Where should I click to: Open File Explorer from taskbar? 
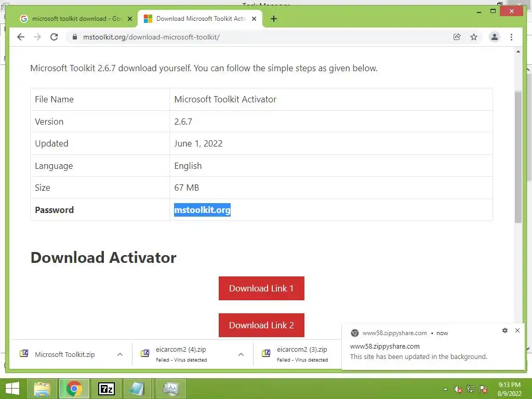pyautogui.click(x=42, y=389)
